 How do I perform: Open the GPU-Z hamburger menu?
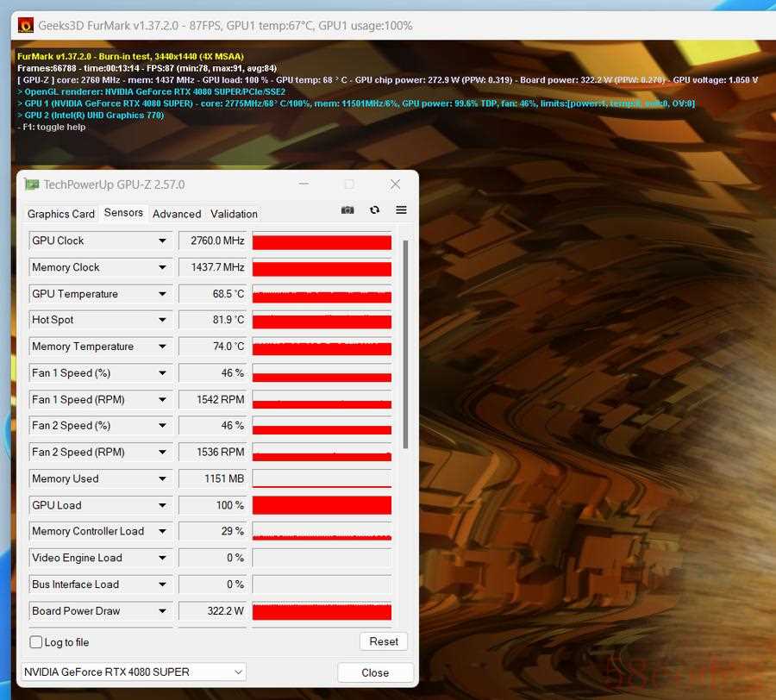point(401,210)
